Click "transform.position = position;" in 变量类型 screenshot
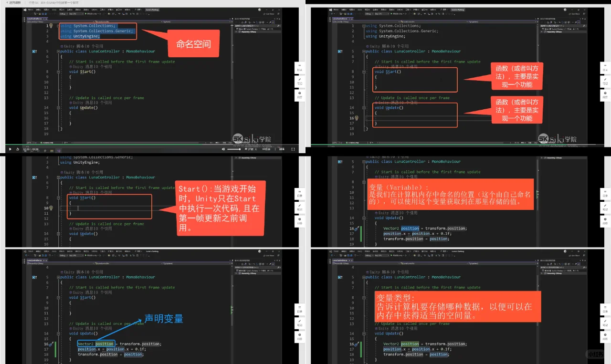 coord(416,354)
